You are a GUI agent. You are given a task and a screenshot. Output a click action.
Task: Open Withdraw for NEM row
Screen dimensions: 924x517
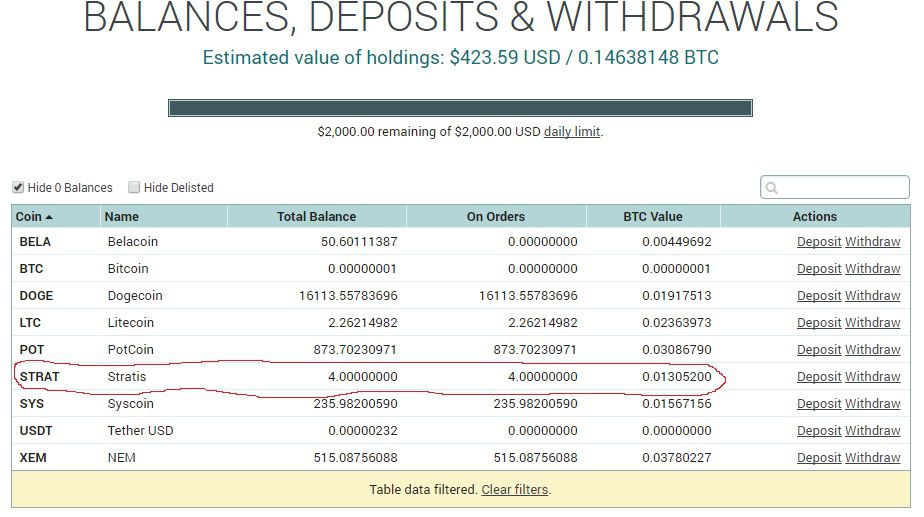[x=873, y=458]
